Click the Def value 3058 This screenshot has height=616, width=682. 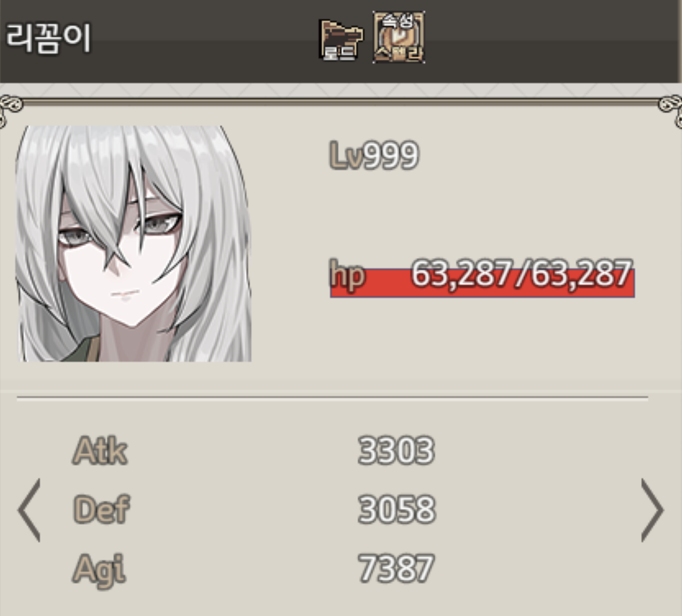pos(397,509)
